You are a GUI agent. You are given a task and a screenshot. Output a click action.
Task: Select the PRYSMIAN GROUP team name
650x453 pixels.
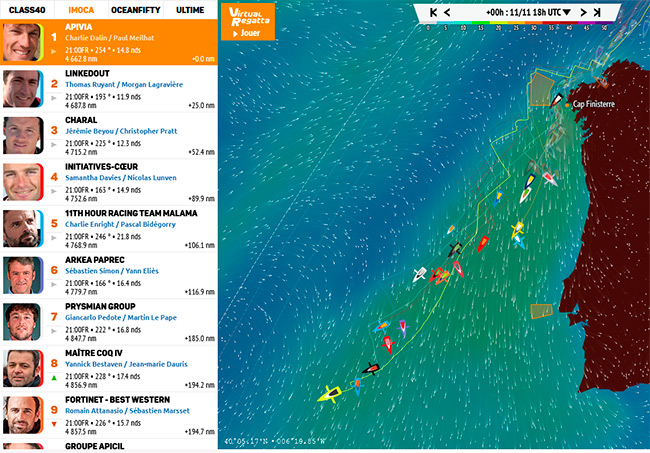coord(106,305)
